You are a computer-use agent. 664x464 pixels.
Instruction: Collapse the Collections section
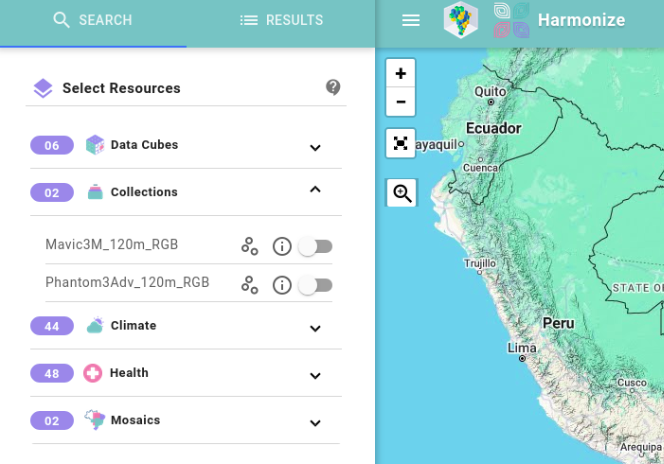pyautogui.click(x=315, y=189)
